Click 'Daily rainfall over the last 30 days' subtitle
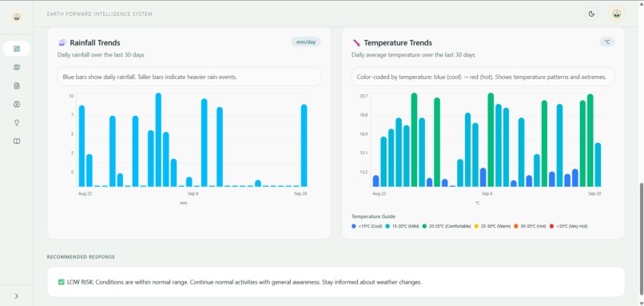Screen dimensions: 644x306 [101, 54]
